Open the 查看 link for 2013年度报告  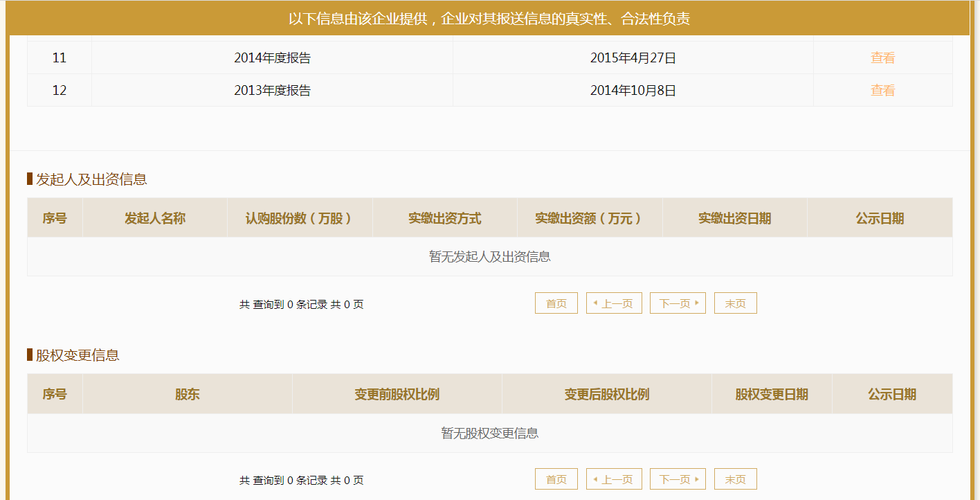click(882, 90)
